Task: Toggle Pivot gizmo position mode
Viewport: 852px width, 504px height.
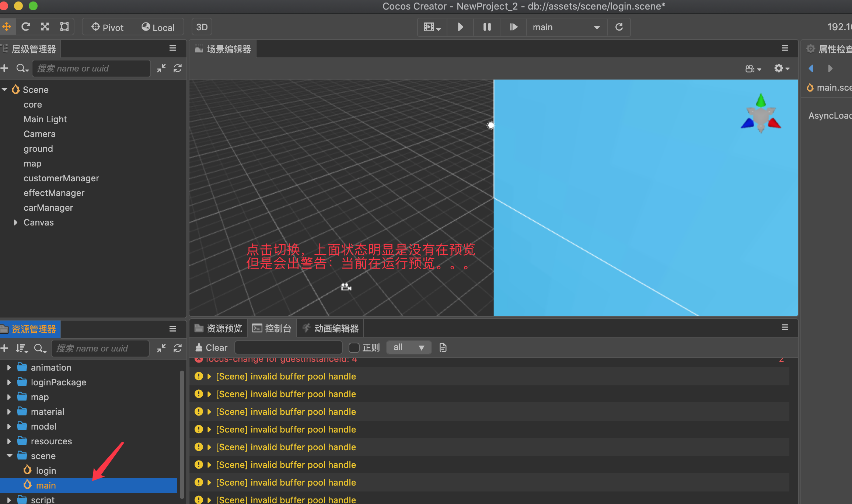Action: pyautogui.click(x=108, y=27)
